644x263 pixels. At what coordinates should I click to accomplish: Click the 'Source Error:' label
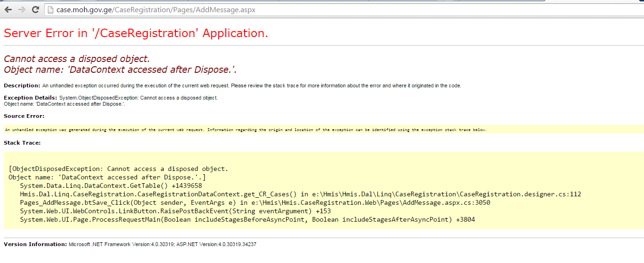pyautogui.click(x=24, y=116)
